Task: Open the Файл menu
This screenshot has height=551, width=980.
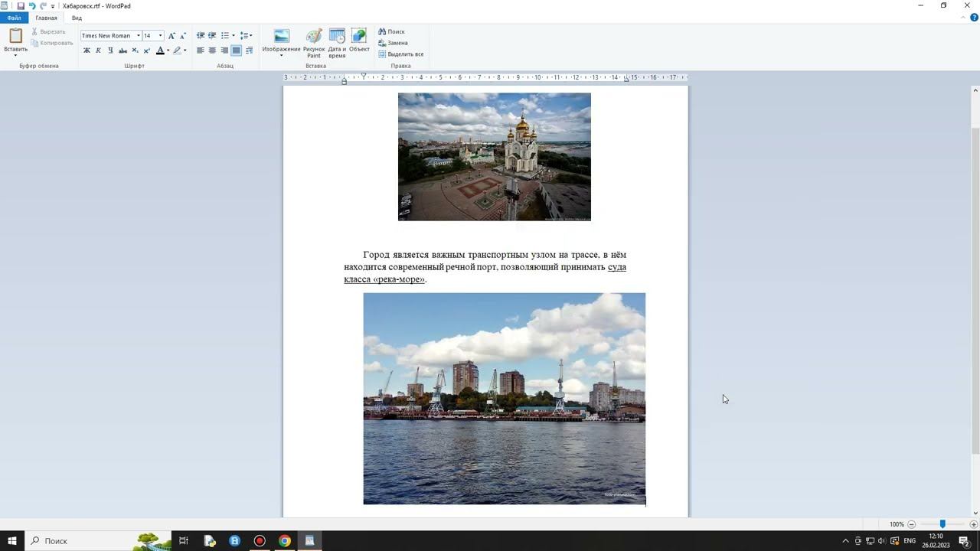Action: (14, 18)
